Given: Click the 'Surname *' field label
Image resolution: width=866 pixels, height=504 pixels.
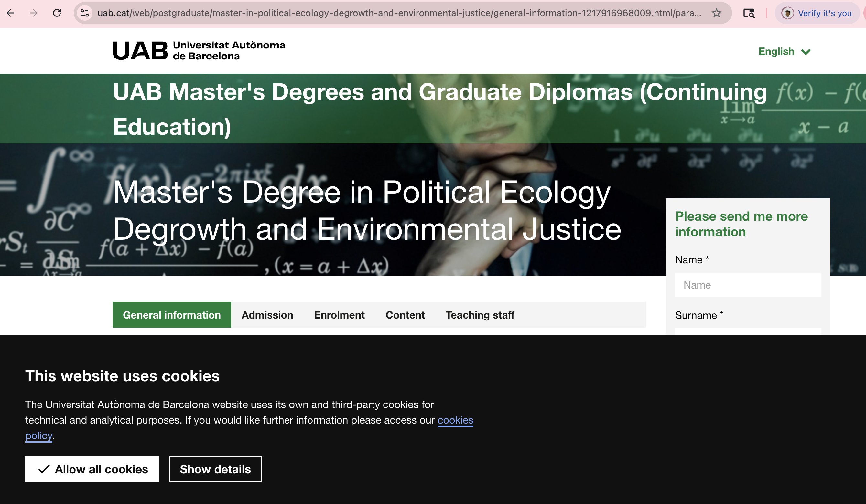Looking at the screenshot, I should click(x=699, y=315).
